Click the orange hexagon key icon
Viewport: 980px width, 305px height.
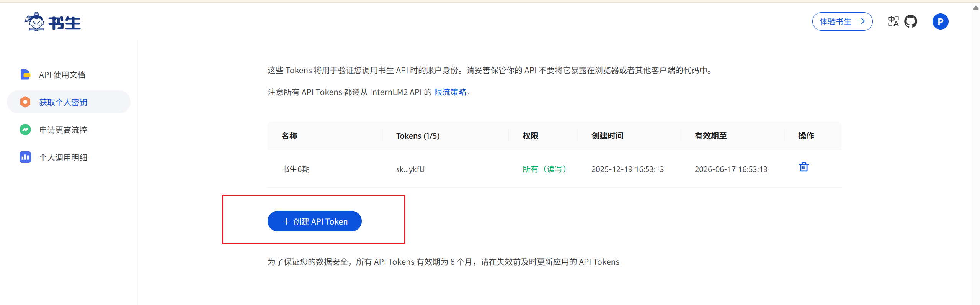[x=25, y=102]
